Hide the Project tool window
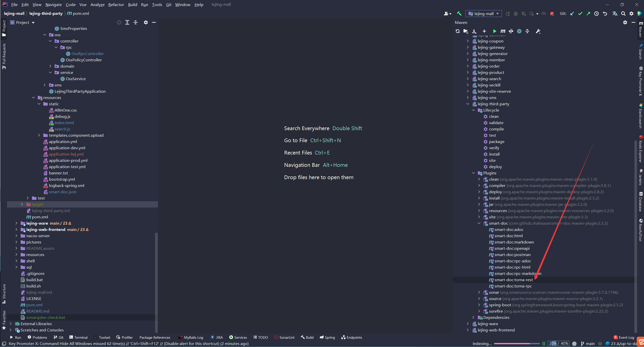 pos(154,22)
